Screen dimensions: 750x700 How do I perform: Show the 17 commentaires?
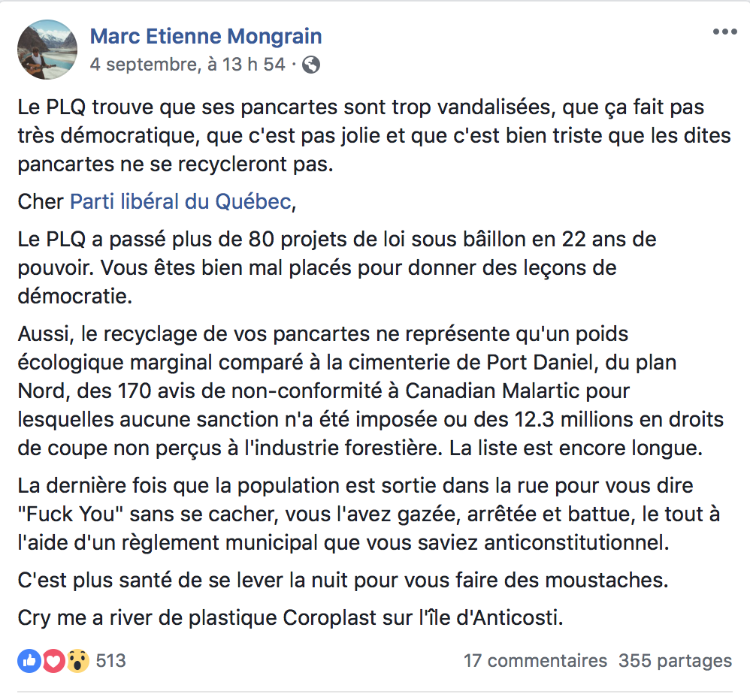point(535,661)
